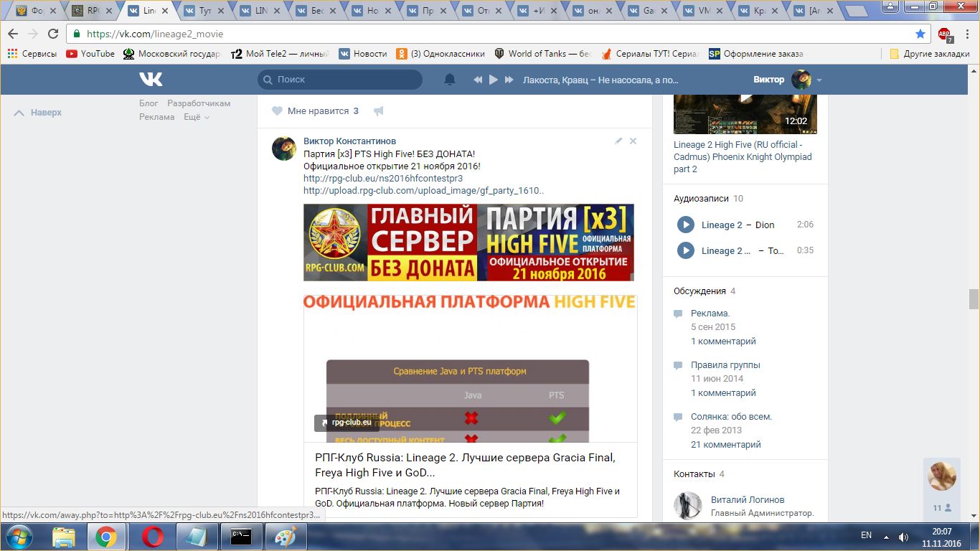Viewport: 980px width, 551px height.
Task: Skip to the previous audio track
Action: click(x=478, y=80)
